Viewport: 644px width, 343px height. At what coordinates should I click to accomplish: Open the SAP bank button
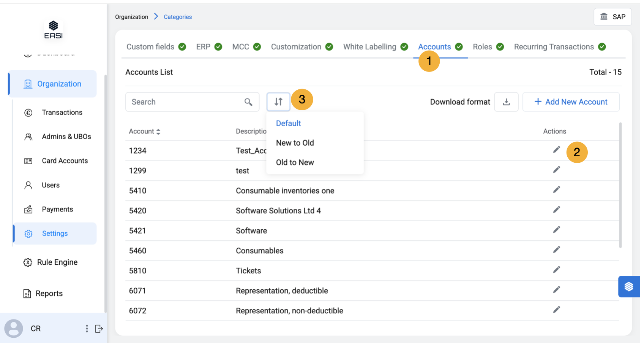coord(612,17)
